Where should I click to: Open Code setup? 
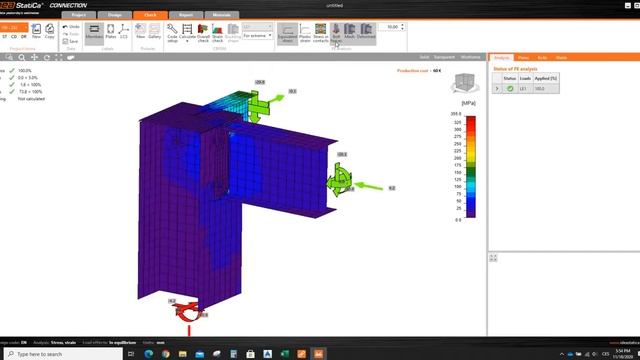172,33
